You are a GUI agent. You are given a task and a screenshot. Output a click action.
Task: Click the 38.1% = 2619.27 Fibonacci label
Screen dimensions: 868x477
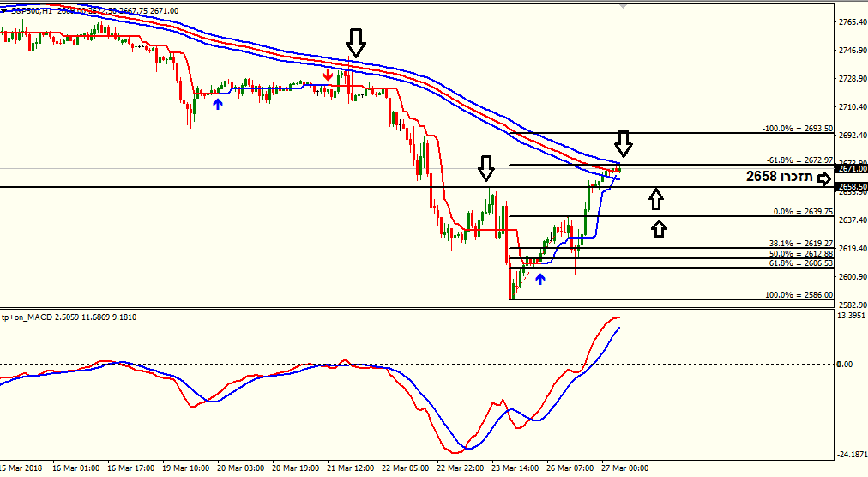801,243
